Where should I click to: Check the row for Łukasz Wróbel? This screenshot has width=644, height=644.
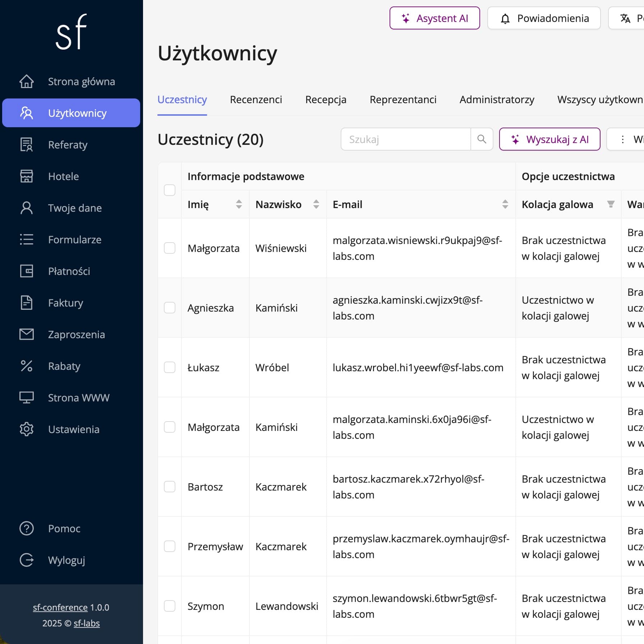pos(170,368)
